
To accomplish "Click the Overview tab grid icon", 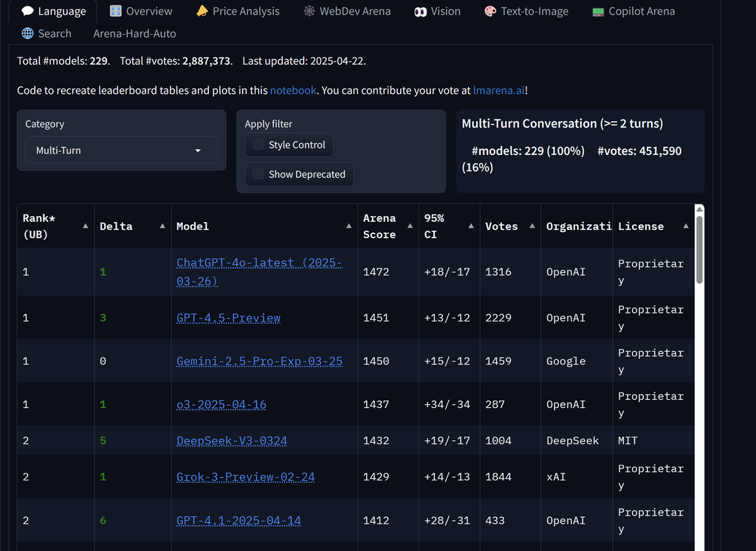I will (116, 11).
